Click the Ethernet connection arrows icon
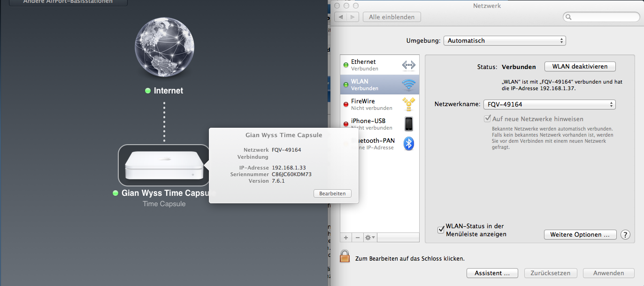 coord(409,65)
